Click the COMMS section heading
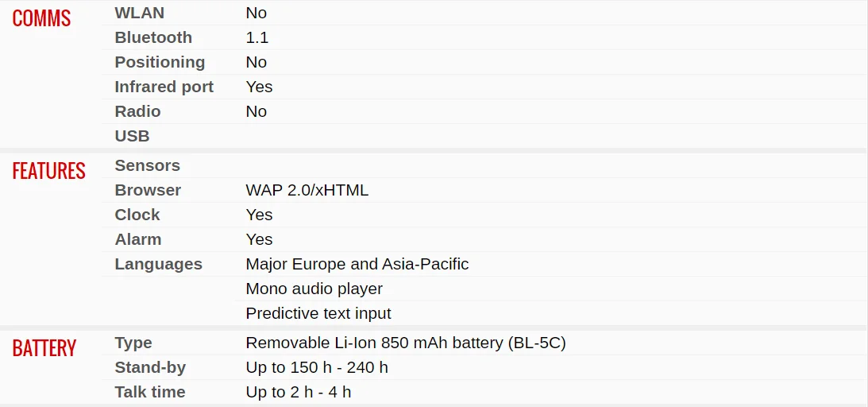 click(x=41, y=18)
